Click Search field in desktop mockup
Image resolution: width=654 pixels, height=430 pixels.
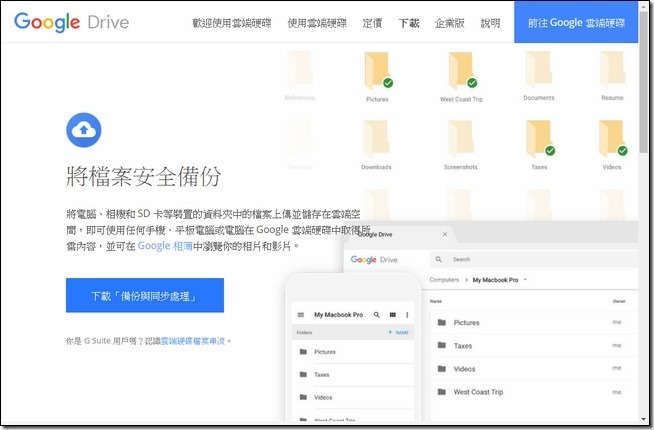click(x=534, y=259)
